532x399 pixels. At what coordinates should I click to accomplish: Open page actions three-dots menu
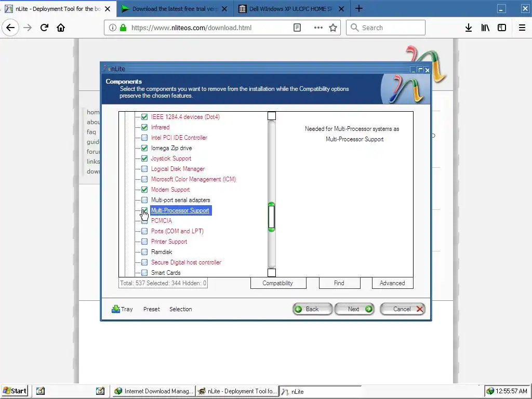coord(318,28)
